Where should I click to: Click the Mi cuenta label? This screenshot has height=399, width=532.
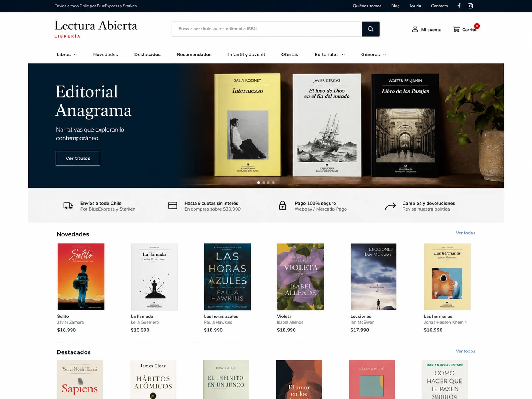431,30
